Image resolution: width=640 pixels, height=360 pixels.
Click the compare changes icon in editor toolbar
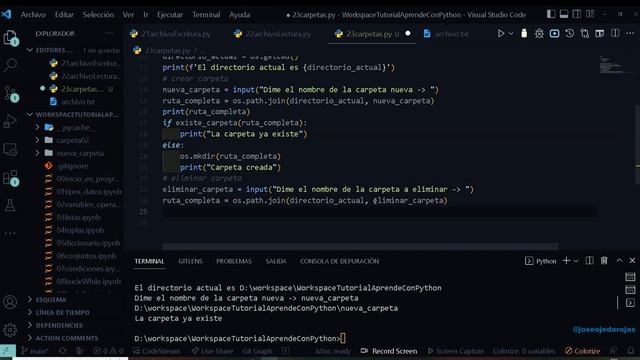pos(585,33)
